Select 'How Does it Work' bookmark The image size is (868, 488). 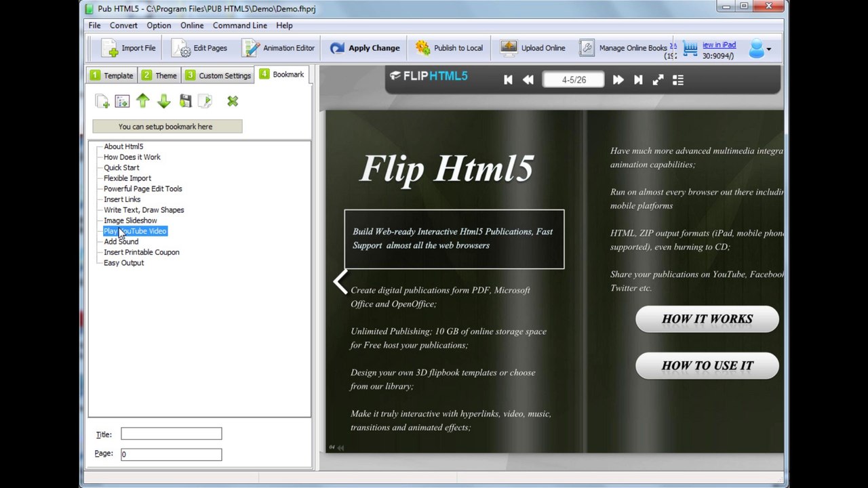click(x=132, y=157)
